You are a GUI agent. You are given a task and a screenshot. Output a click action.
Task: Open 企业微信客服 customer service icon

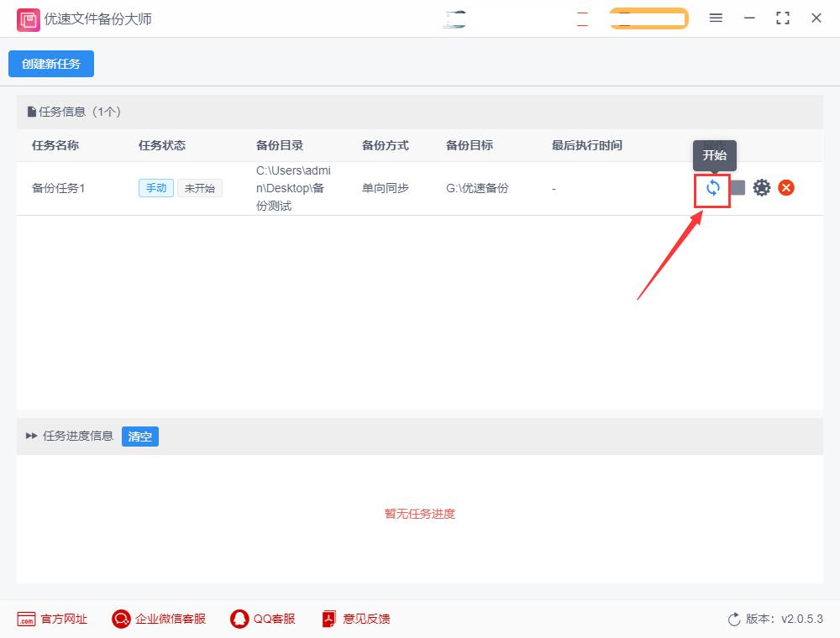121,619
